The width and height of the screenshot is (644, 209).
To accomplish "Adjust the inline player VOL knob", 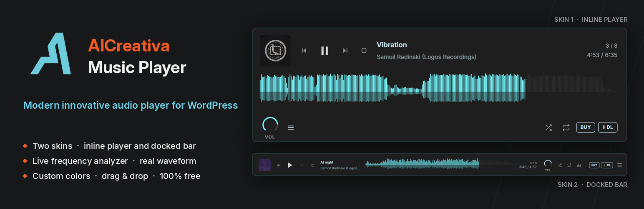I will point(270,125).
